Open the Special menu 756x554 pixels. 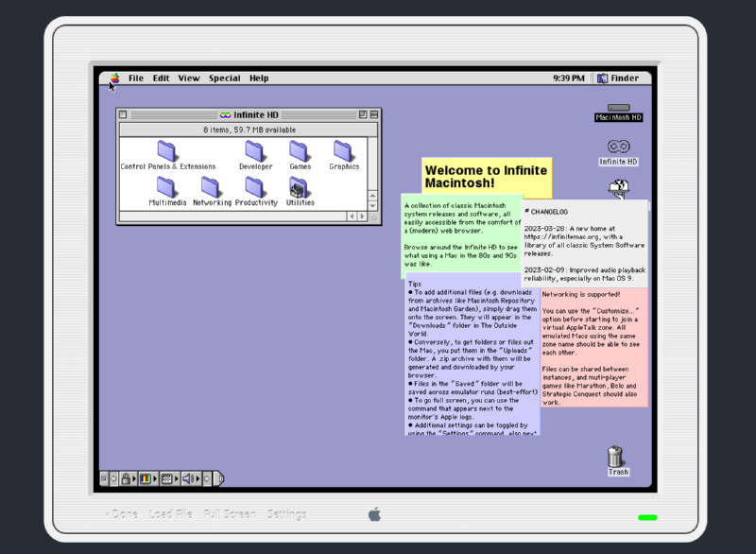pyautogui.click(x=224, y=78)
